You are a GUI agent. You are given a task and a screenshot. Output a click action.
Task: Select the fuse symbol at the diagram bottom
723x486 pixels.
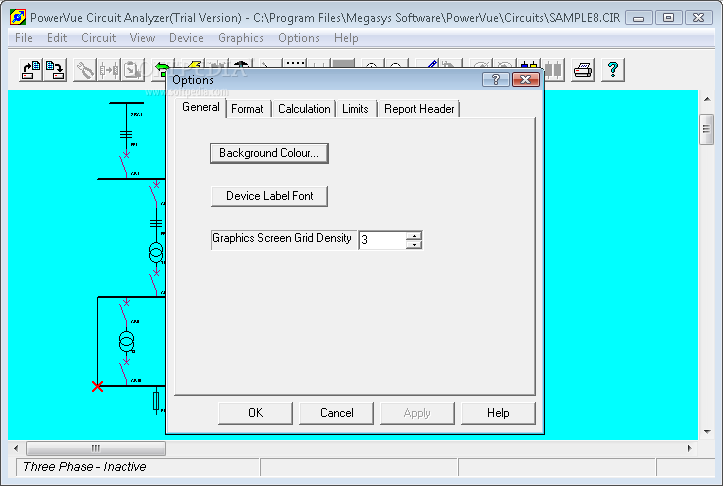pos(156,401)
